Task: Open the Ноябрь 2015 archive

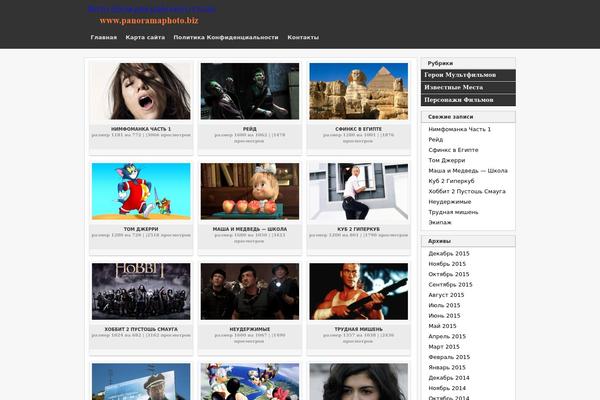Action: (447, 264)
